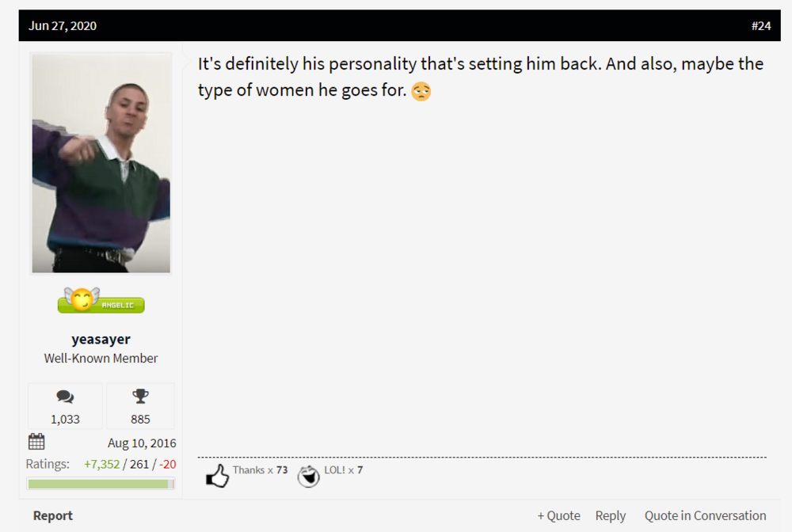Open the #24 post permalink

[761, 26]
